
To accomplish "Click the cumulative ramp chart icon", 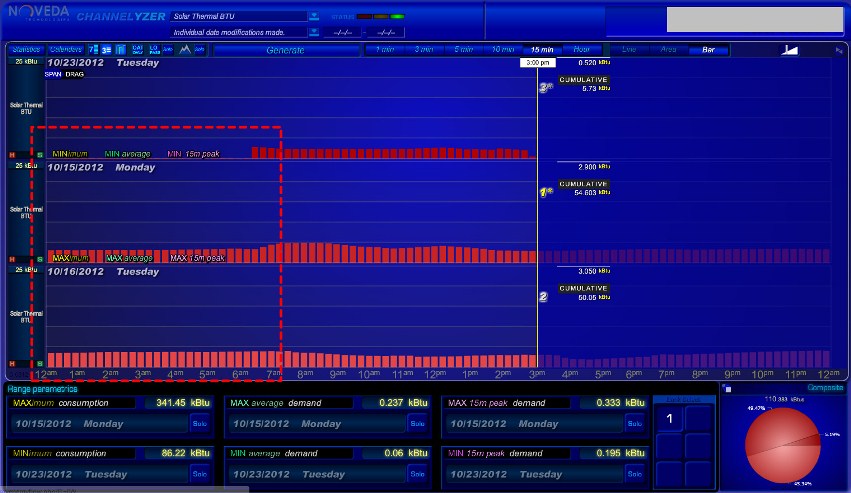I will coord(790,50).
